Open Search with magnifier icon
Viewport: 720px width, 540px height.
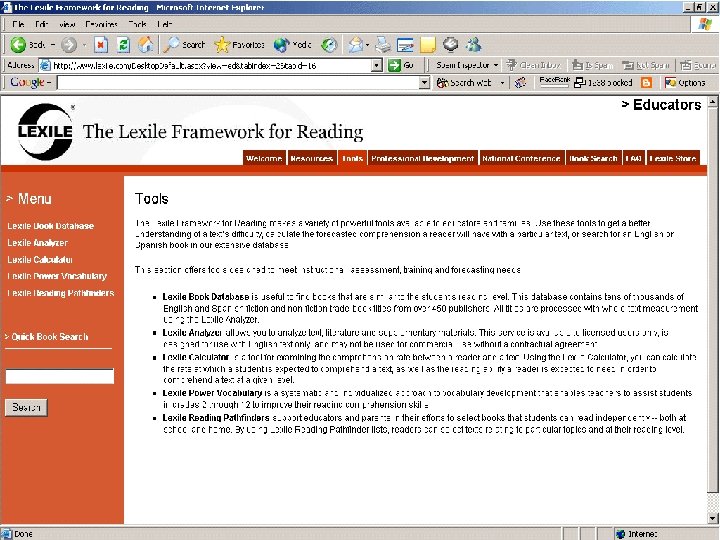(172, 45)
